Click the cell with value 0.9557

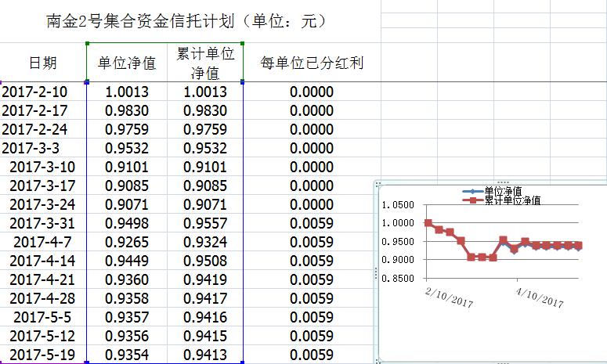[205, 223]
